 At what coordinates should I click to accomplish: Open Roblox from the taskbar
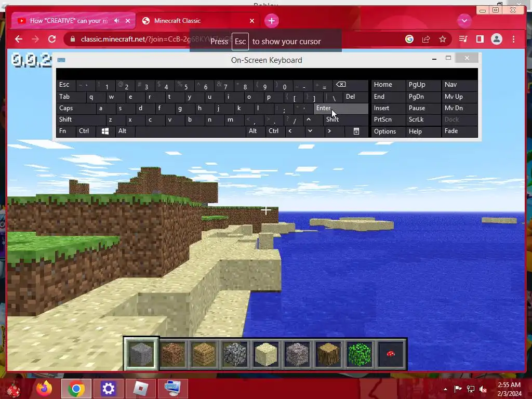point(140,389)
